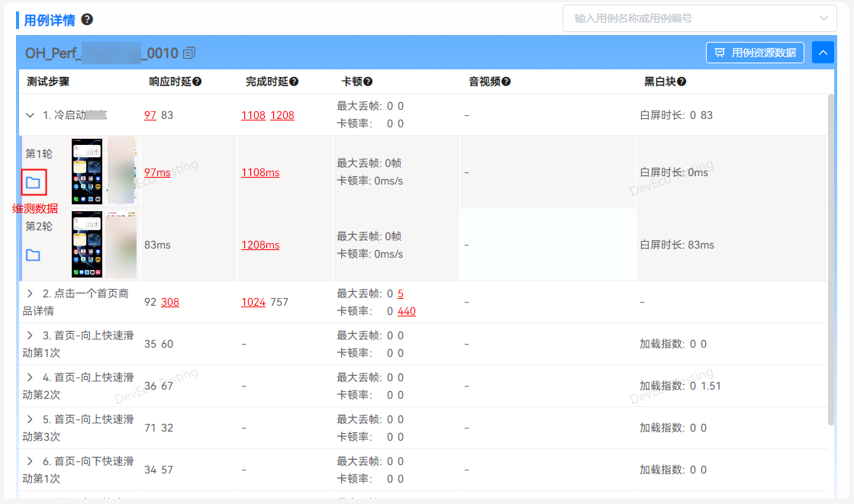Screen dimensions: 854x504
Task: Click help icon beside 用例详情 title
Action: point(87,19)
